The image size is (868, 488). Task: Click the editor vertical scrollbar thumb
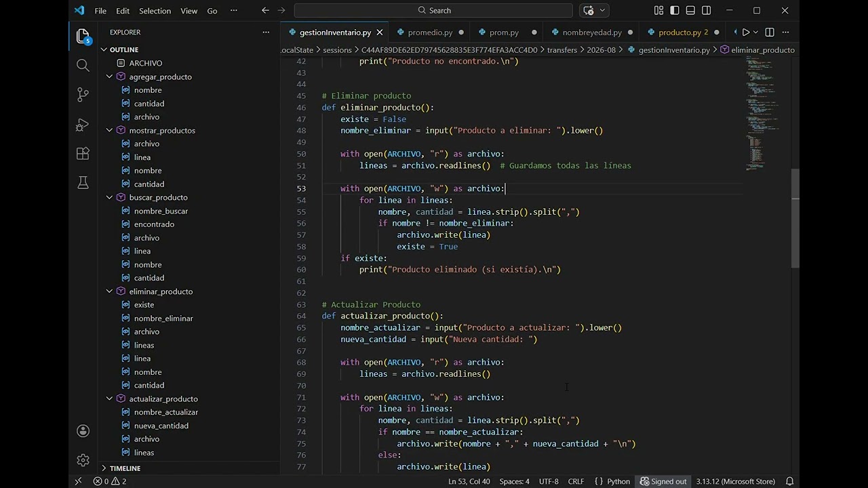pyautogui.click(x=795, y=218)
